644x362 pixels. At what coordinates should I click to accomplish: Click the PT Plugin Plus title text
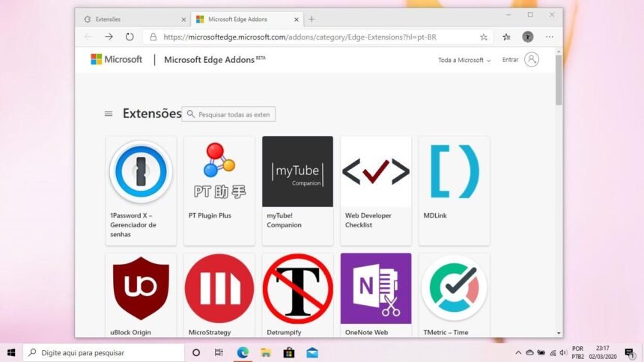(x=210, y=215)
